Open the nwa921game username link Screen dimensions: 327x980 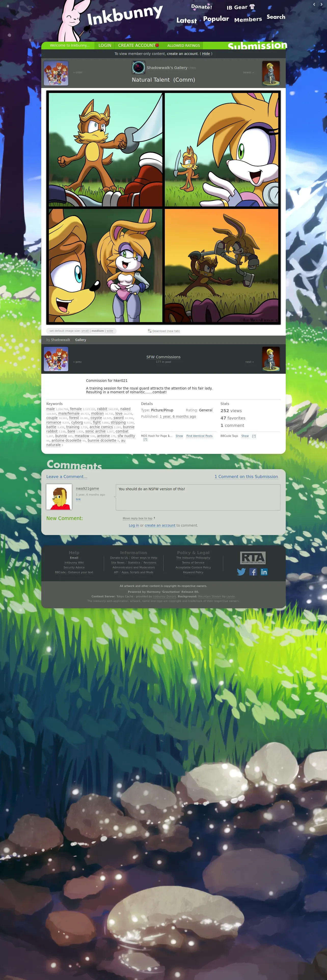(x=87, y=488)
